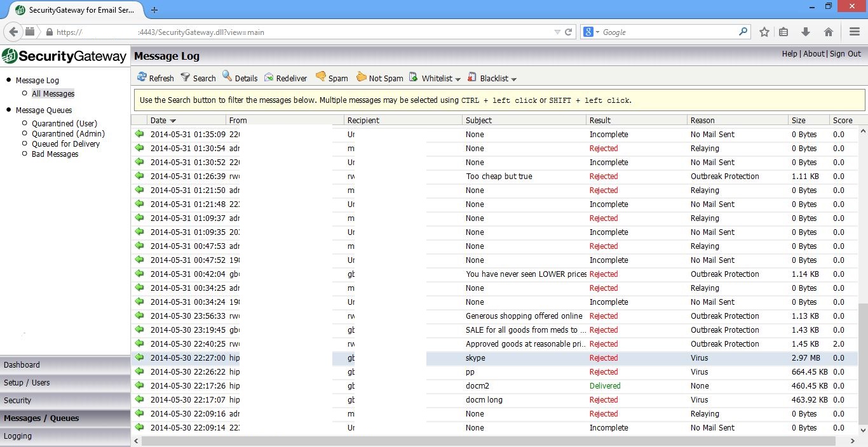Bookmark this page with star icon
The image size is (868, 447).
coord(764,32)
